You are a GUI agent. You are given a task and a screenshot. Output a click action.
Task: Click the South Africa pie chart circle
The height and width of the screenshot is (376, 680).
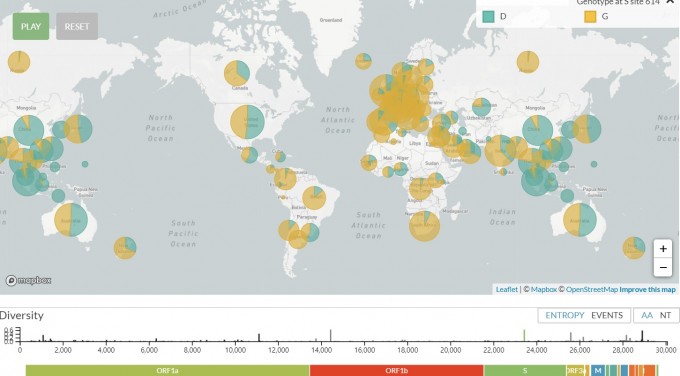pos(425,226)
